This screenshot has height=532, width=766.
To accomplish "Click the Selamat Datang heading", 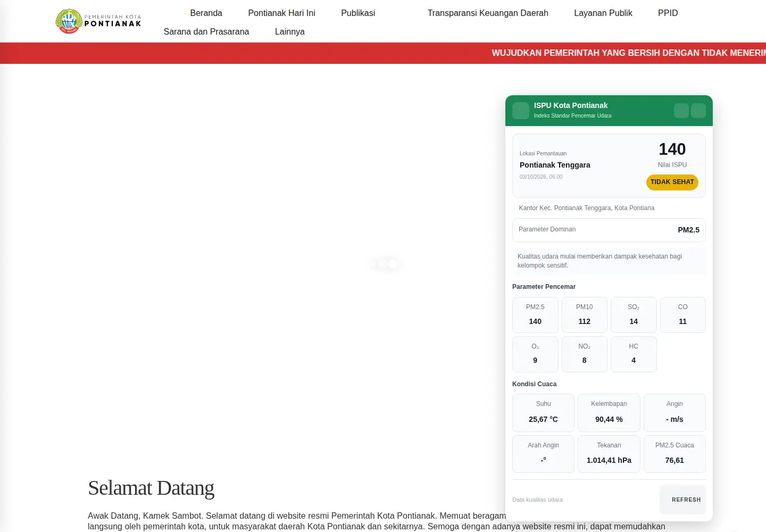I will tap(151, 488).
